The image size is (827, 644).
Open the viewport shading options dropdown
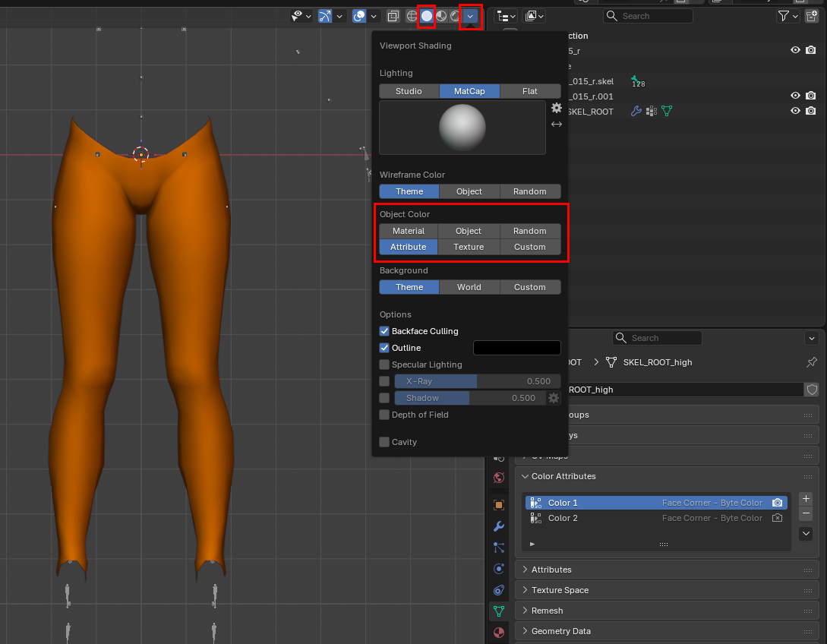[470, 17]
